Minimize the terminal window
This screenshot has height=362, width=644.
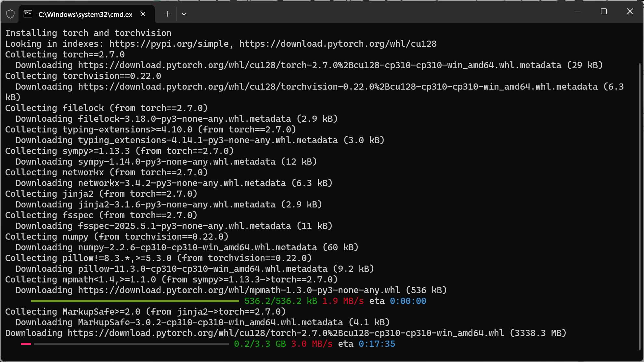[x=577, y=11]
